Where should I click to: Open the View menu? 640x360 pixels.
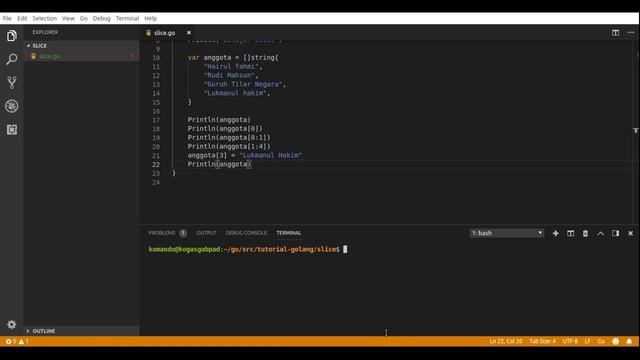pos(68,18)
